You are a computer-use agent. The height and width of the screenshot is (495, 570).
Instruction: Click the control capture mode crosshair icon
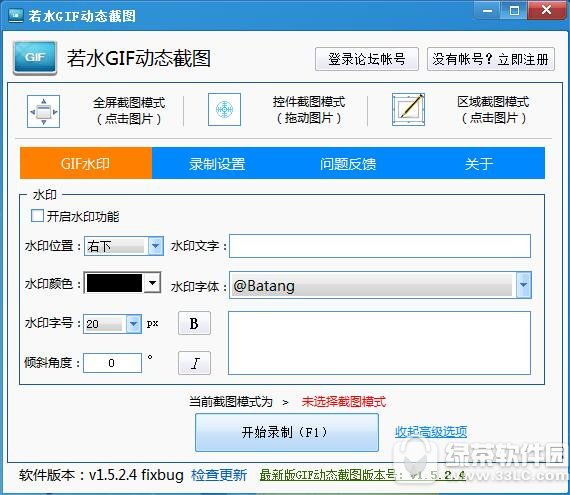coord(224,109)
